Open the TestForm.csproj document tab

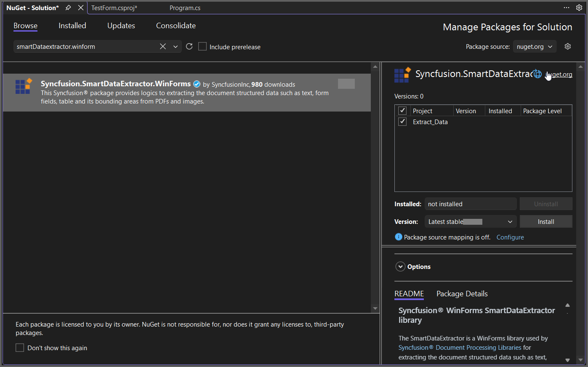tap(114, 8)
